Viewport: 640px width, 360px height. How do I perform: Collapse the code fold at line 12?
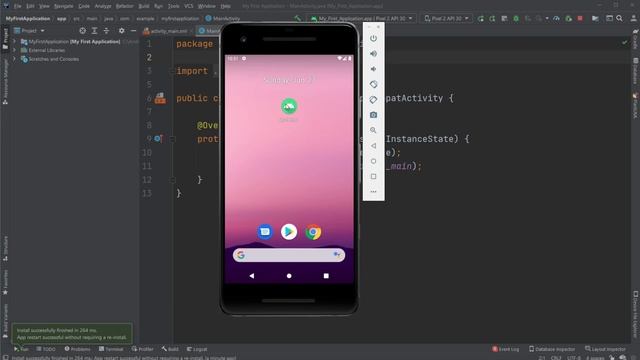point(173,180)
